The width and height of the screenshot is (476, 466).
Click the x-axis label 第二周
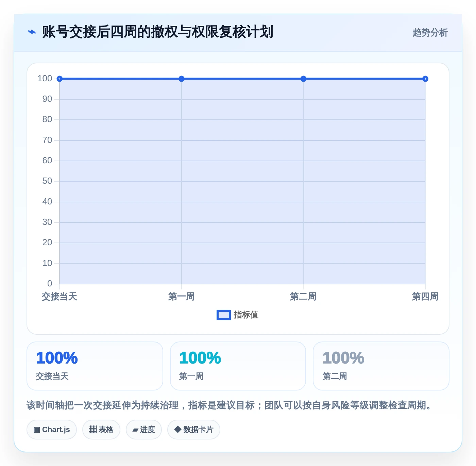coord(303,297)
